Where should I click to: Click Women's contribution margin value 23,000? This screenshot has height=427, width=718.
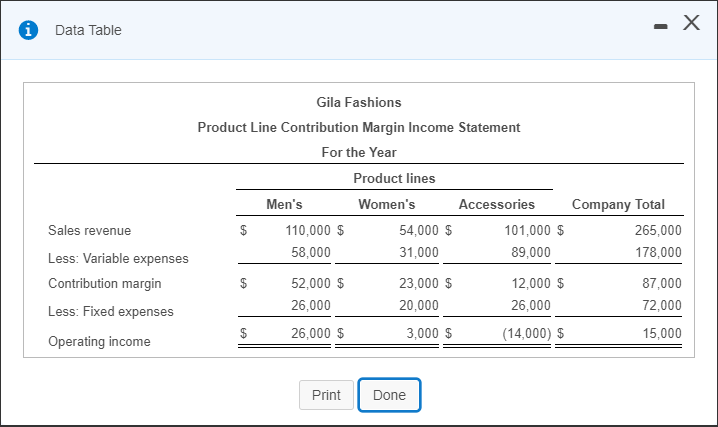tap(419, 283)
